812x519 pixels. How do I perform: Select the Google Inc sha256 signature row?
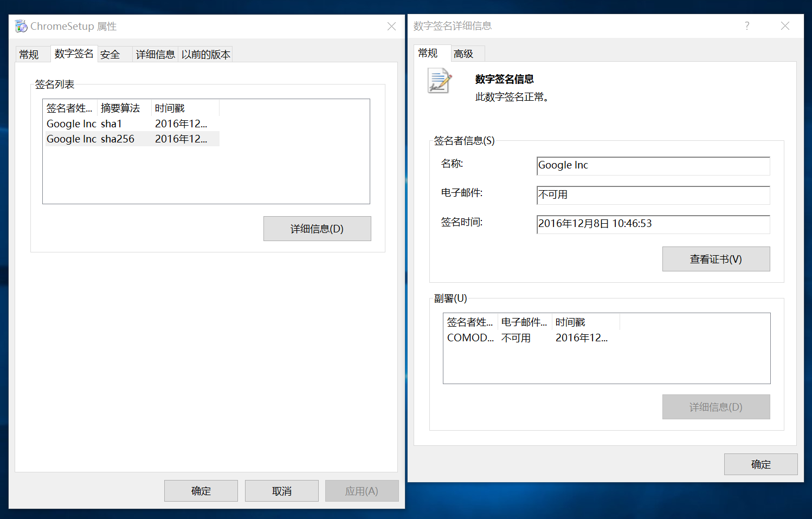[x=132, y=139]
